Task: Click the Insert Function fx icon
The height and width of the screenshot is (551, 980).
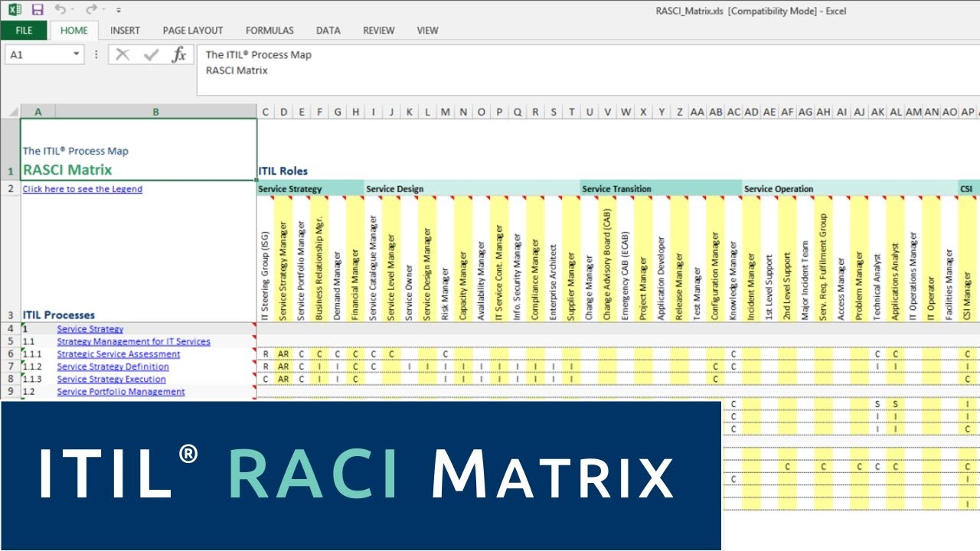Action: (179, 54)
